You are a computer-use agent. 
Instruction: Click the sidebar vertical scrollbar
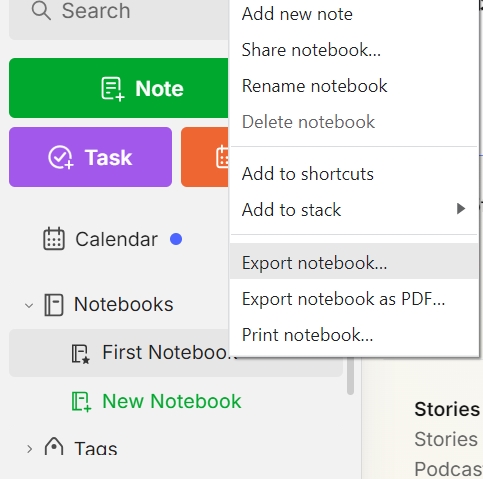350,376
